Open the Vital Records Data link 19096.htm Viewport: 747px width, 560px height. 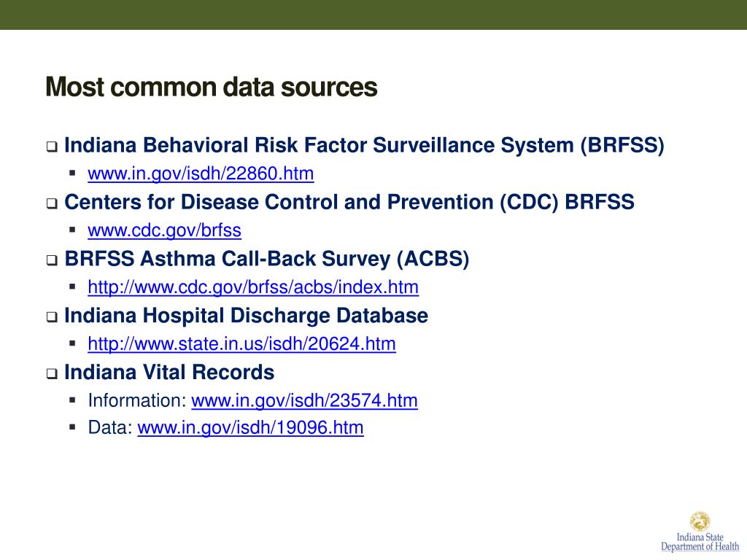251,427
